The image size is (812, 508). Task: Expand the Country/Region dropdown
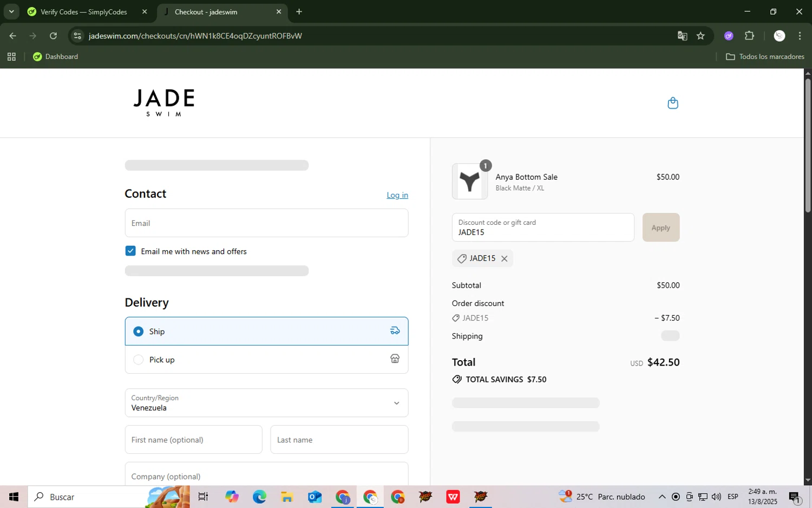[266, 403]
